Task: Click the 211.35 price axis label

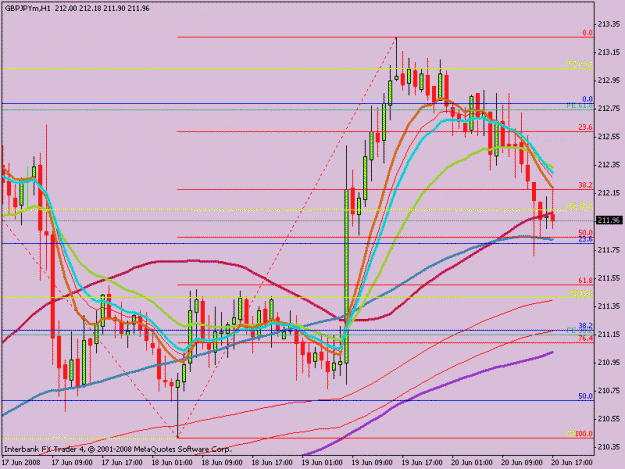Action: click(x=608, y=306)
